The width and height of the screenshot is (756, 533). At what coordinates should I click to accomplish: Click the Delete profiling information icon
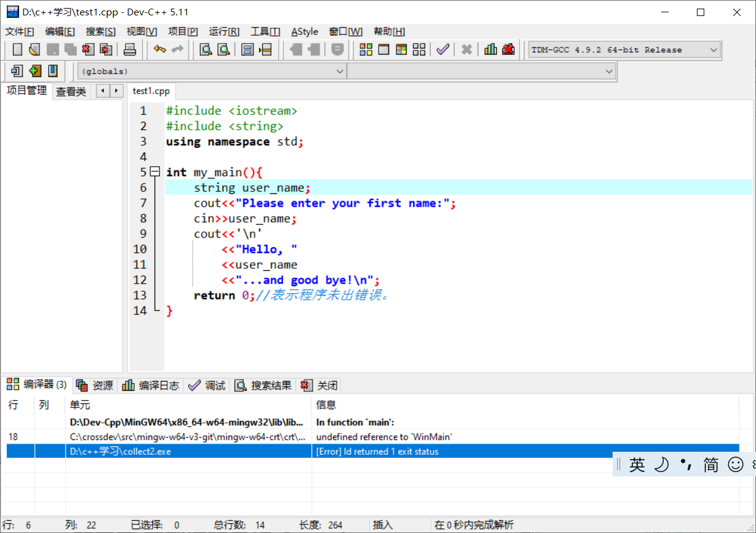point(509,50)
